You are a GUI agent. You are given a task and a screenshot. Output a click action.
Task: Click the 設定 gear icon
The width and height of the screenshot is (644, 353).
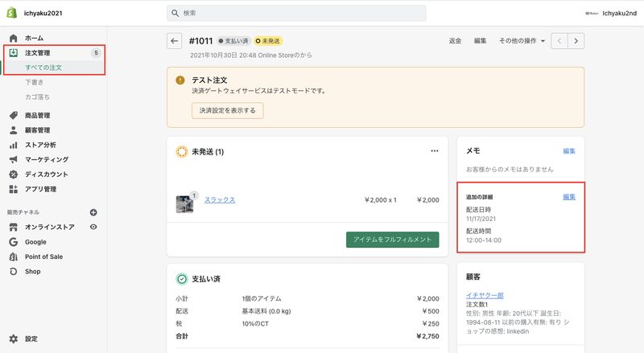13,339
